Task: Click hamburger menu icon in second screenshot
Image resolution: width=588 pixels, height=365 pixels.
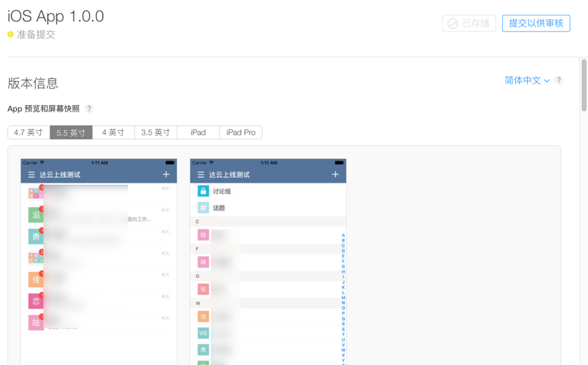Action: tap(201, 174)
